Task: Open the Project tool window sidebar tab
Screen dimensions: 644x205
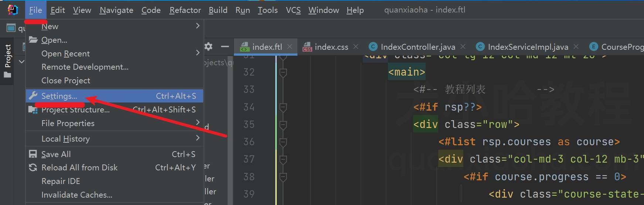Action: pos(7,61)
